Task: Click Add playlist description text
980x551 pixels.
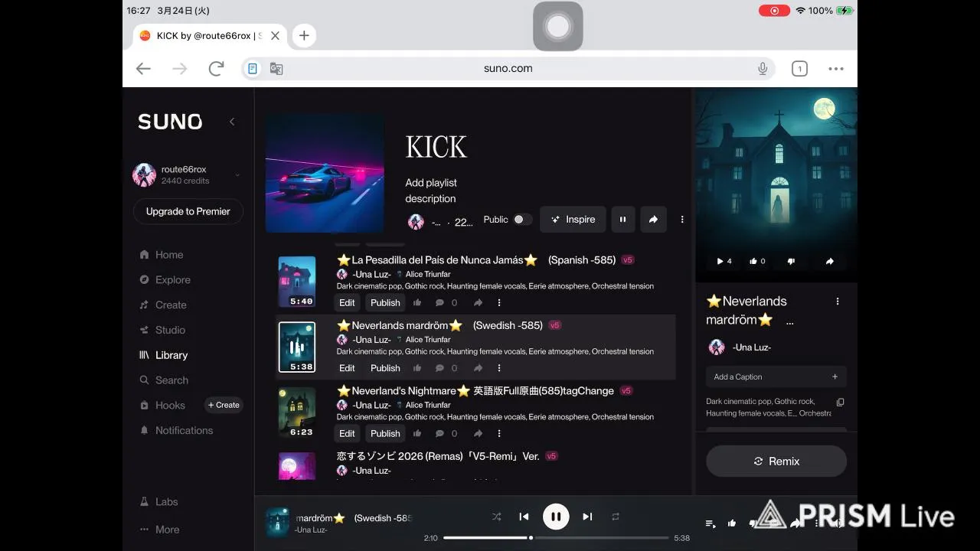Action: (x=430, y=191)
